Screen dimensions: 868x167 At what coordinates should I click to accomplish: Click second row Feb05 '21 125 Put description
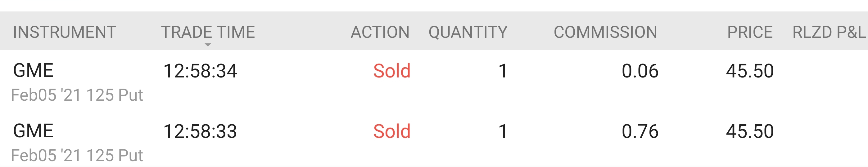[77, 156]
